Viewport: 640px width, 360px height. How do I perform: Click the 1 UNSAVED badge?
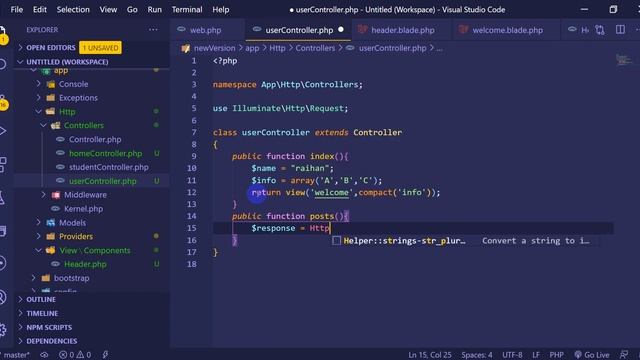[100, 48]
